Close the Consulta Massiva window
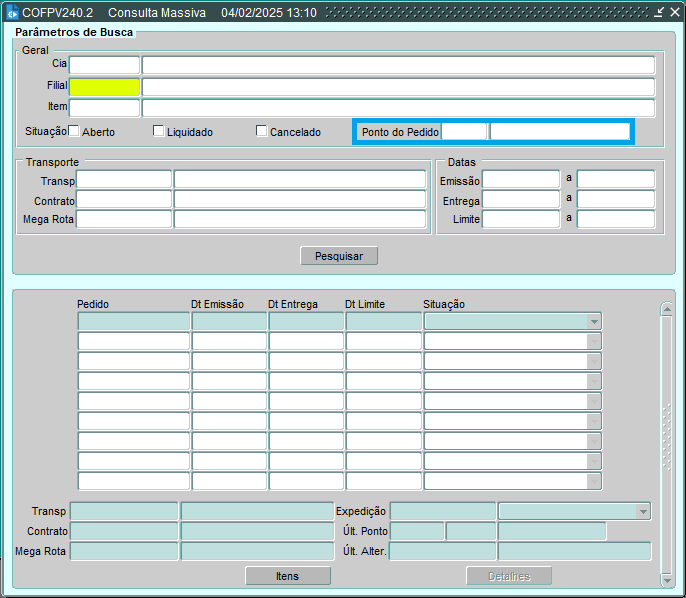 [x=673, y=13]
